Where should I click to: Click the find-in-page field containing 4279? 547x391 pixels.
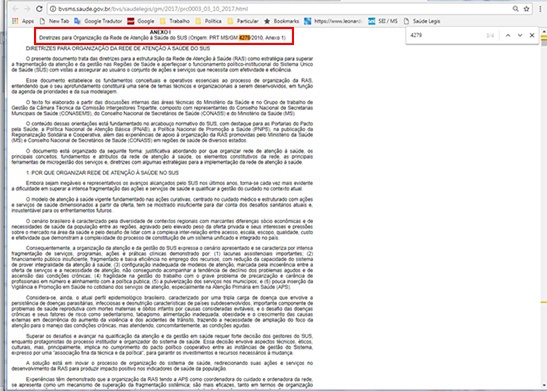point(447,35)
